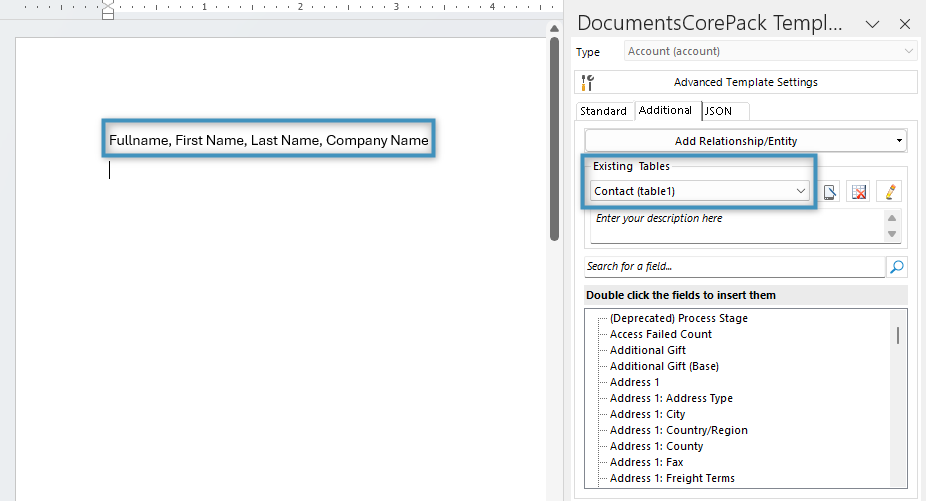The height and width of the screenshot is (501, 926).
Task: Select Additional Gift (Base) field
Action: pos(664,366)
